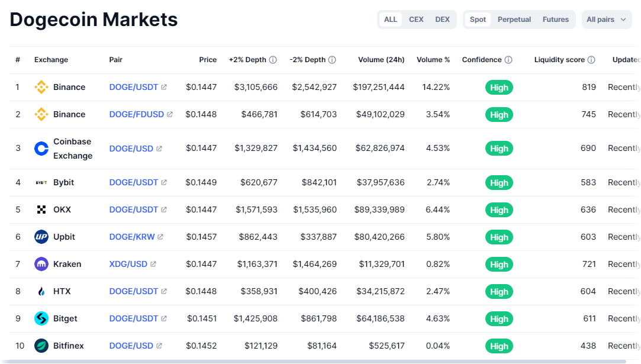Sort by Pair column header
This screenshot has height=364, width=641.
coord(115,60)
